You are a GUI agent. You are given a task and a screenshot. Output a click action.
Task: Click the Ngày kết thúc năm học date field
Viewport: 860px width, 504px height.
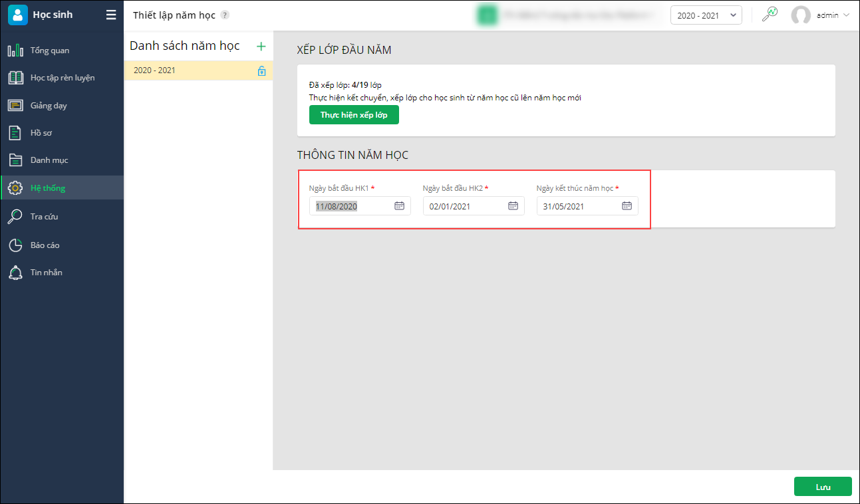(x=587, y=206)
